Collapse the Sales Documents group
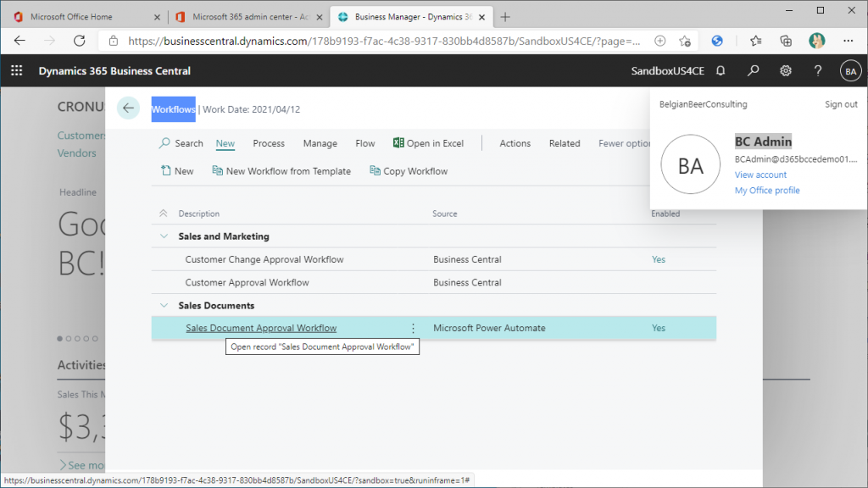 [164, 305]
